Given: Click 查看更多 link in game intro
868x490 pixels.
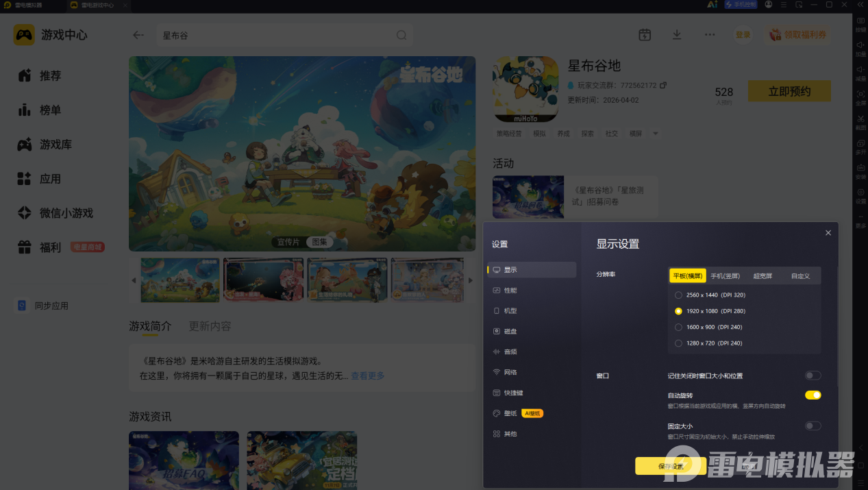Looking at the screenshot, I should pos(368,376).
